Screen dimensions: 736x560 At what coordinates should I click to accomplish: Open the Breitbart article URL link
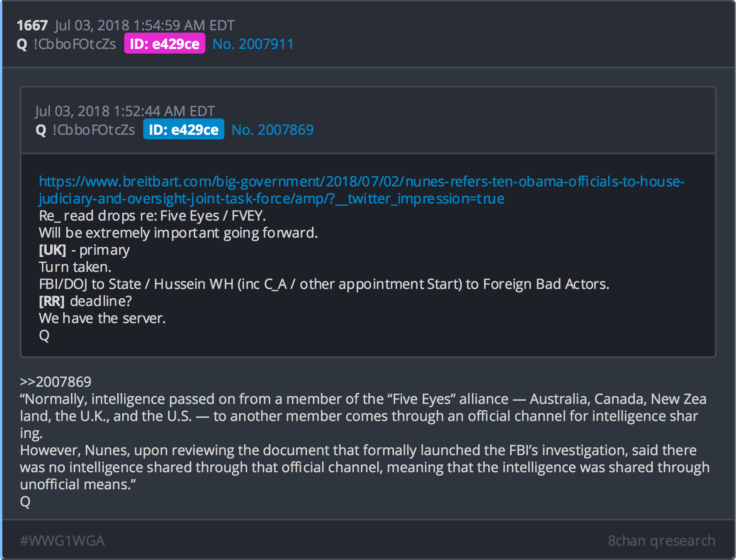(x=361, y=182)
